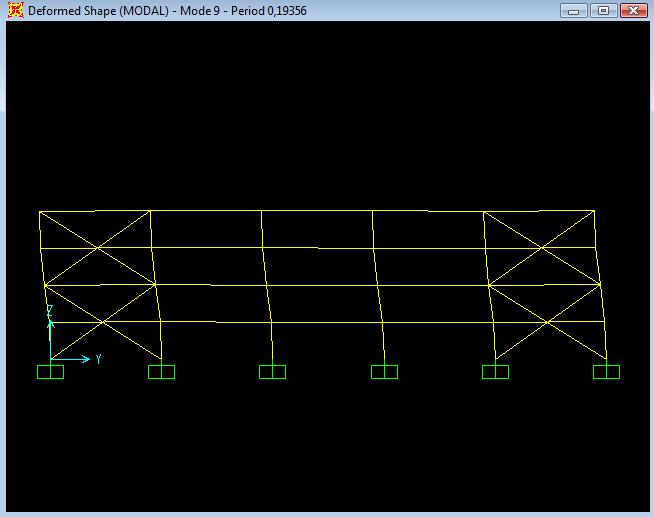Minimize the Deformed Shape window
654x517 pixels.
[x=574, y=11]
